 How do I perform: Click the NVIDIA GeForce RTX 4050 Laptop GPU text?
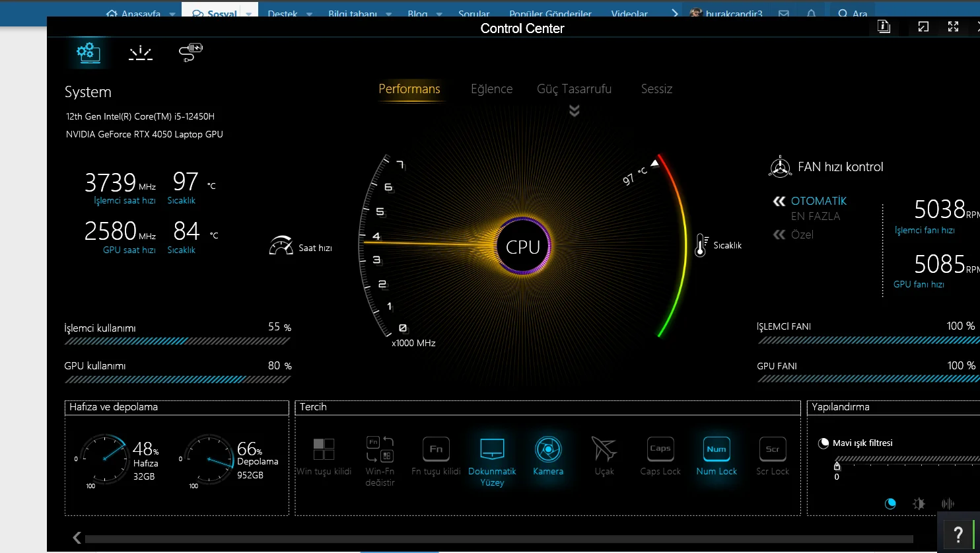click(x=145, y=134)
